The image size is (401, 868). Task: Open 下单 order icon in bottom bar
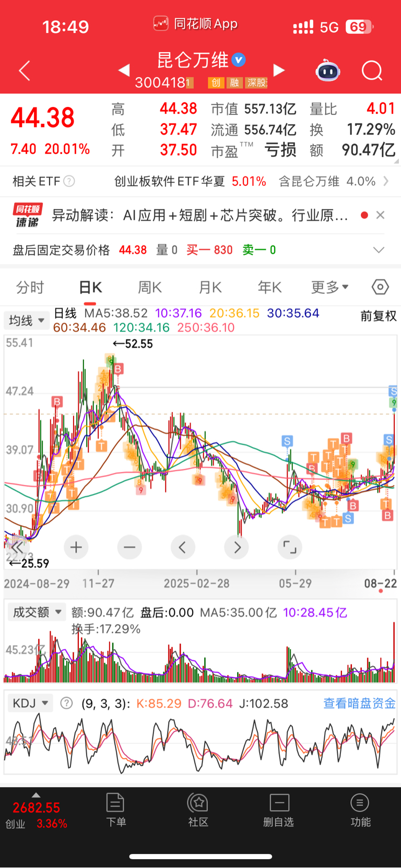click(x=115, y=810)
